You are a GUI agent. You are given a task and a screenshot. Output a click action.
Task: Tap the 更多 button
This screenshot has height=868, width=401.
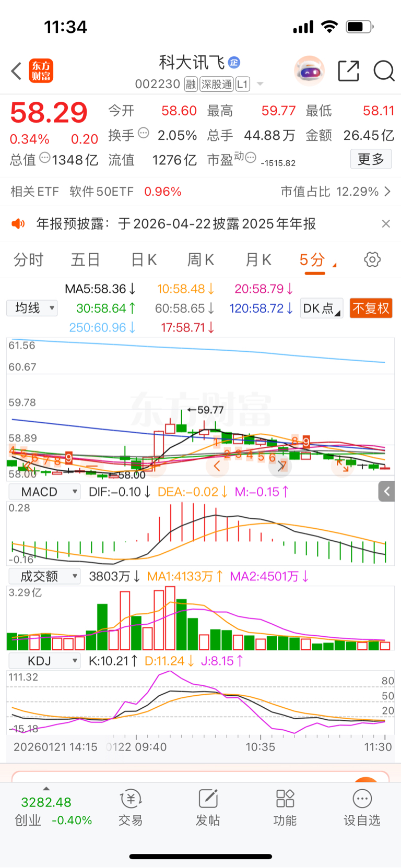tap(371, 159)
